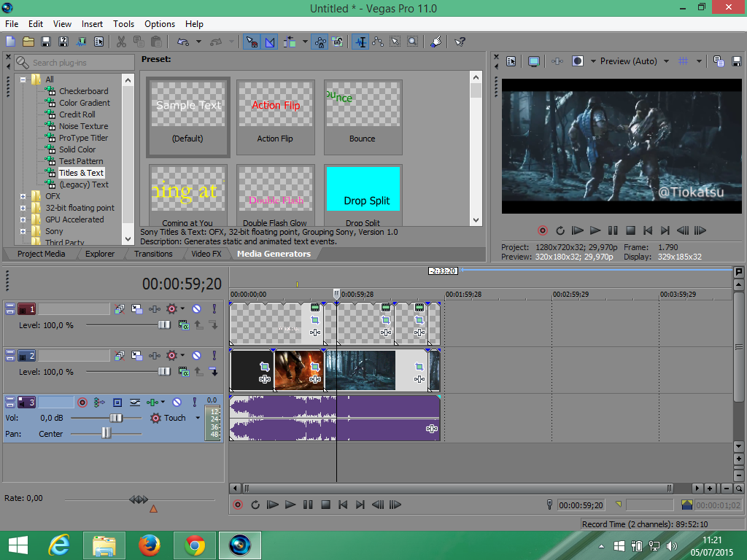
Task: Click Event Pan/Crop on first track 2 clip
Action: 264,367
